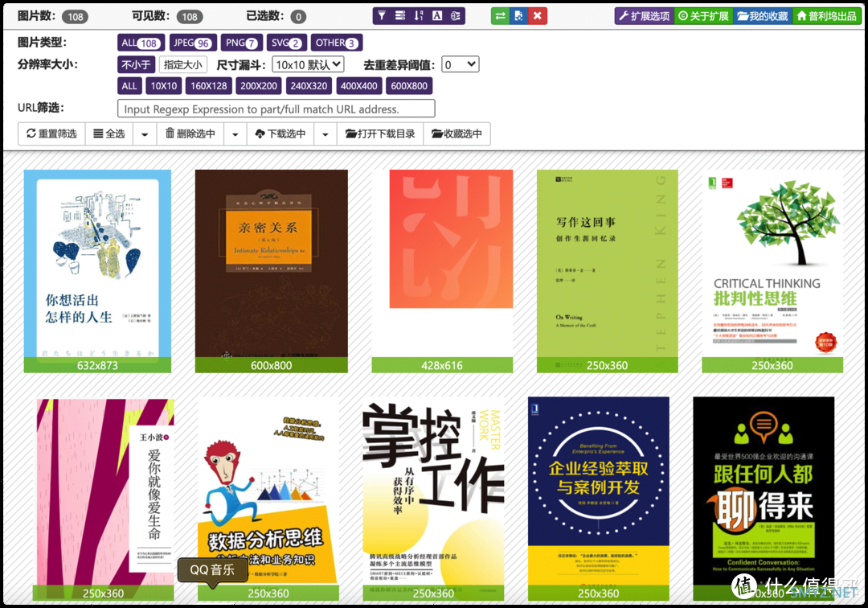
Task: Select 你想活出怎样的人生 book cover thumbnail
Action: [x=97, y=271]
